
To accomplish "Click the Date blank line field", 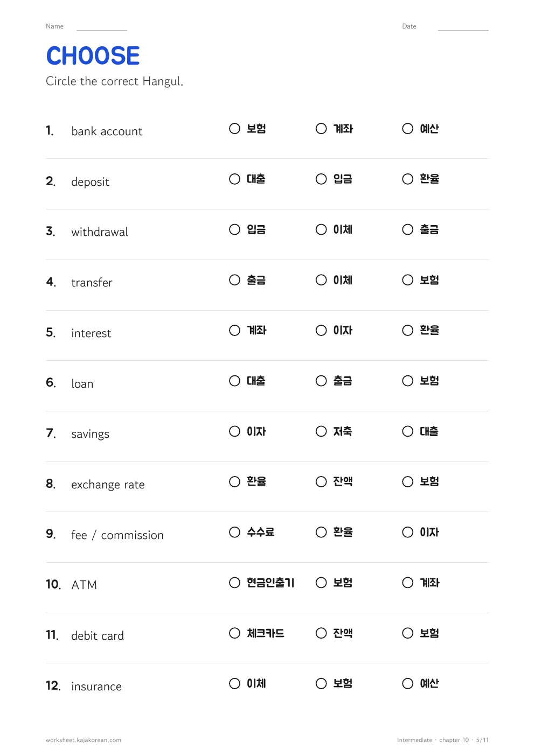I will [463, 27].
